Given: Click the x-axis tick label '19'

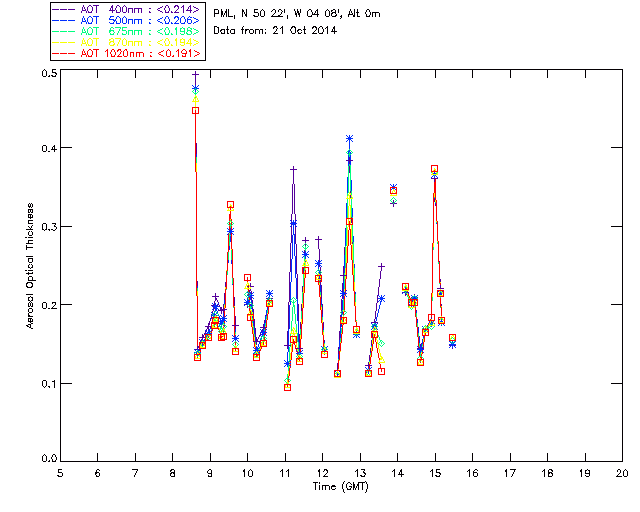Looking at the screenshot, I should 585,473.
